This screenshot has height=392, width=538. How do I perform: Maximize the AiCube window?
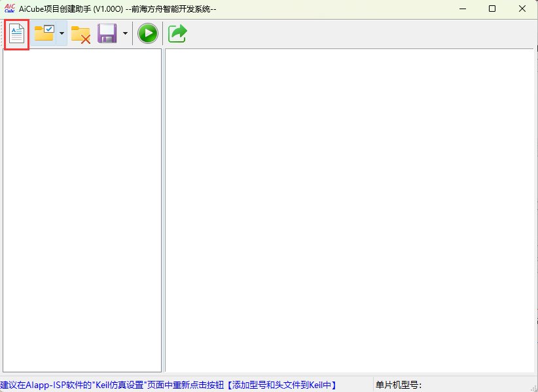tap(492, 9)
